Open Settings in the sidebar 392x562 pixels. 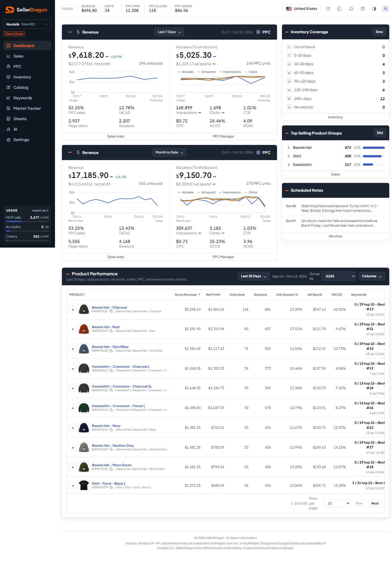[27, 140]
